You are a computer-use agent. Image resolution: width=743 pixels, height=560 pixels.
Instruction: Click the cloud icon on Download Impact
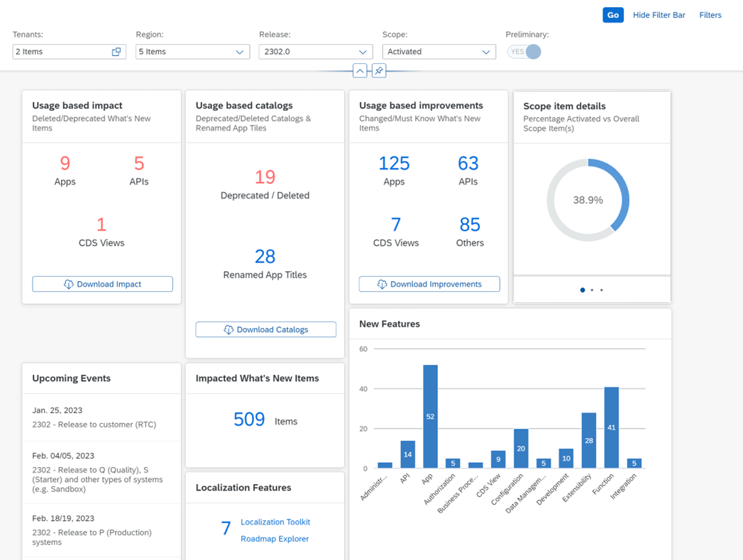tap(69, 285)
